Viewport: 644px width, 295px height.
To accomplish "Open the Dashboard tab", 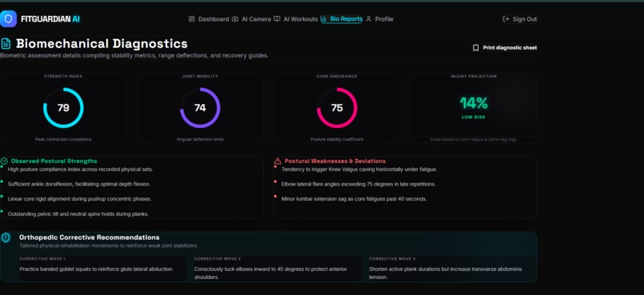I will point(209,19).
